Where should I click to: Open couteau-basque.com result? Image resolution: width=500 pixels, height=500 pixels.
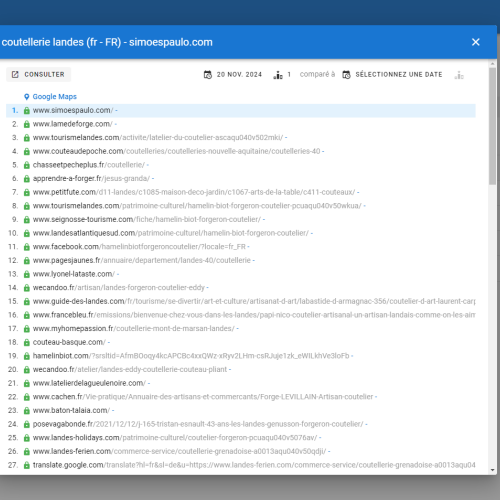69,343
